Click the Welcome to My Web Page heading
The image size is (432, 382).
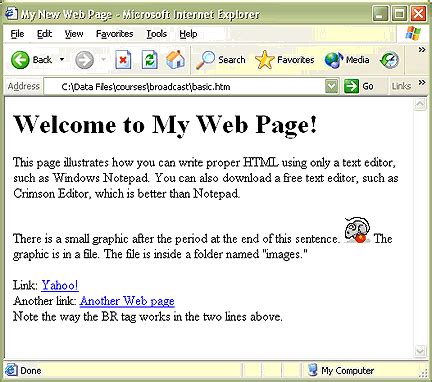tap(165, 125)
